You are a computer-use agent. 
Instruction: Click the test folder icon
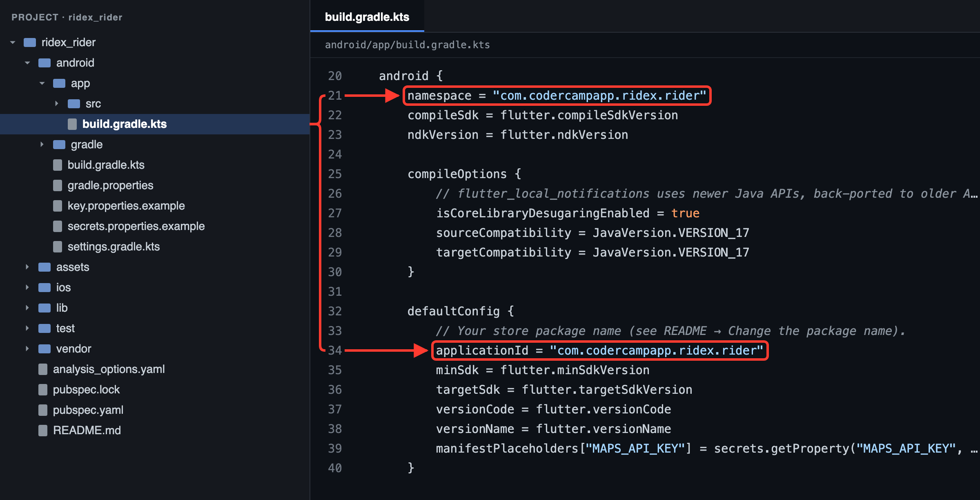45,328
